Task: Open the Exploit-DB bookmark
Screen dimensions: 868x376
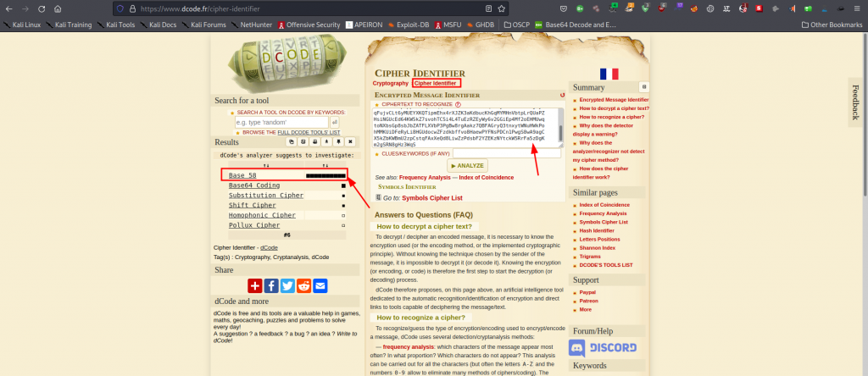Action: click(409, 25)
